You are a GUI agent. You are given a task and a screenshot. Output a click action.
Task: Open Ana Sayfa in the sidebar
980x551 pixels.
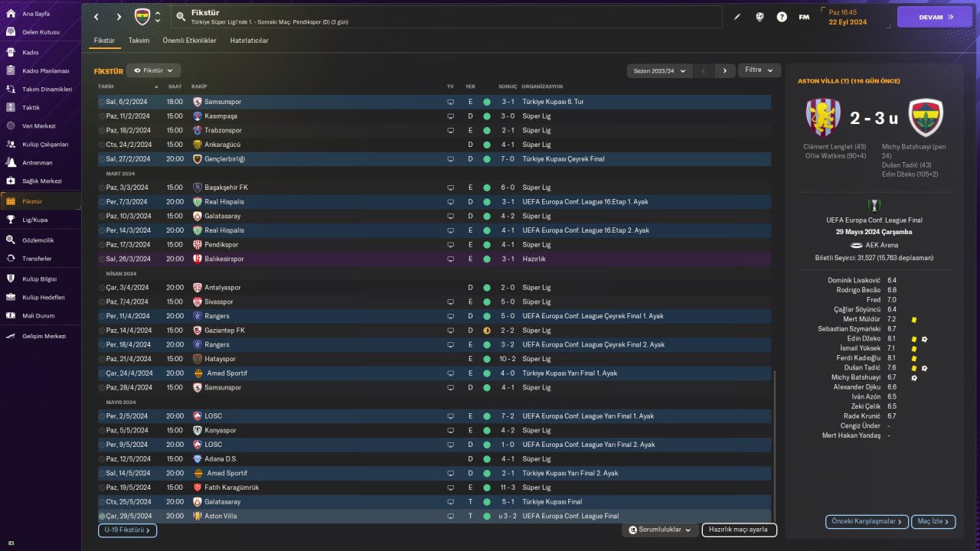point(40,14)
